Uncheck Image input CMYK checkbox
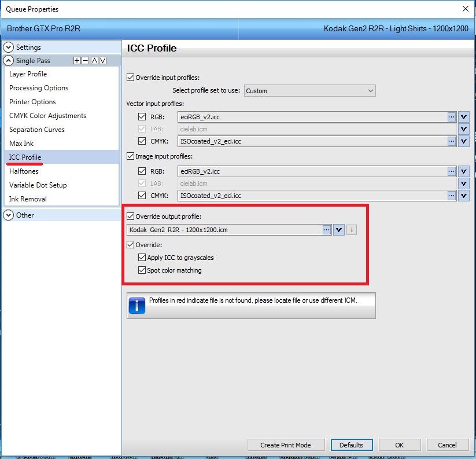This screenshot has width=476, height=459. click(142, 195)
